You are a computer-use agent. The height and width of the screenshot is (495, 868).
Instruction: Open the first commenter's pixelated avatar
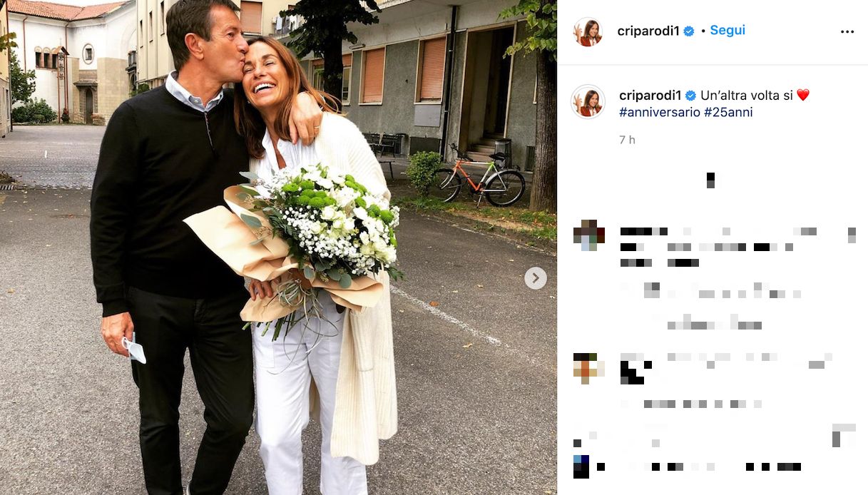click(589, 235)
